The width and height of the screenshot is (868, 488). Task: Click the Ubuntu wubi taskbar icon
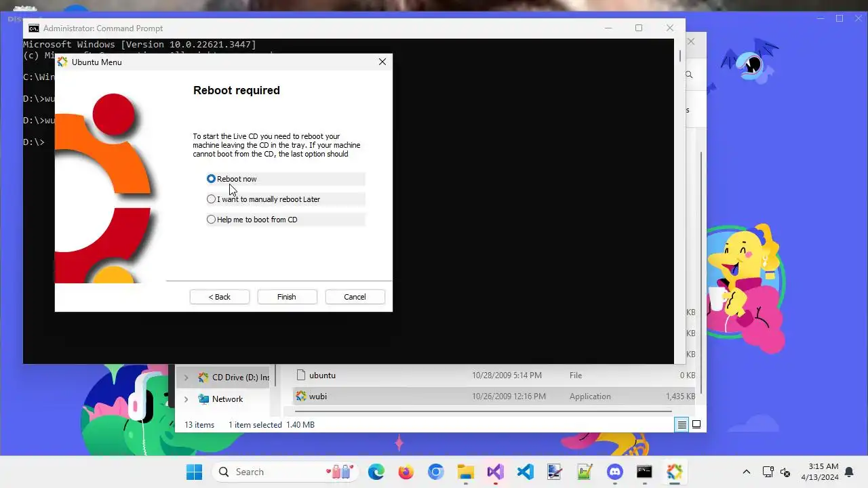coord(675,472)
